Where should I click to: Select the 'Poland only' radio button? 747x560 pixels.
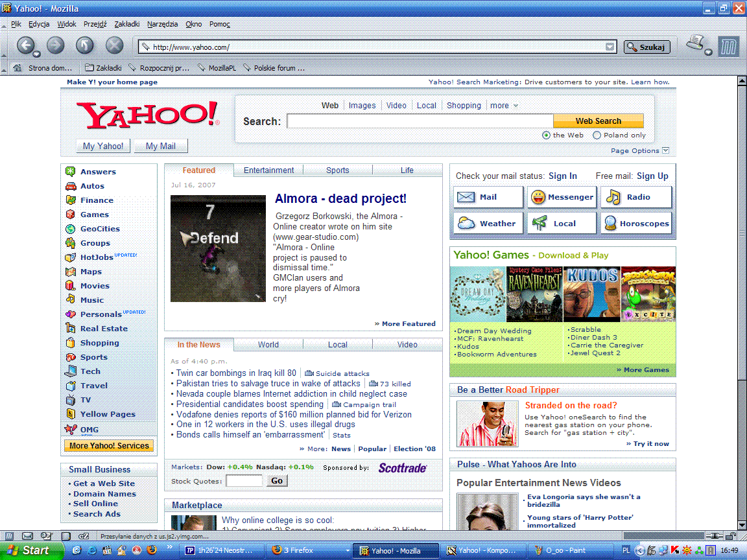click(597, 135)
